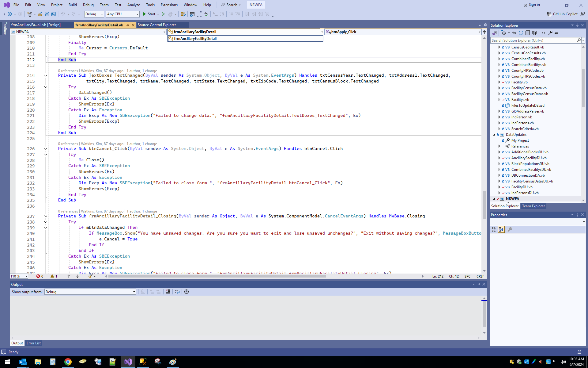588x368 pixels.
Task: Open the Analyze menu
Action: pyautogui.click(x=134, y=5)
